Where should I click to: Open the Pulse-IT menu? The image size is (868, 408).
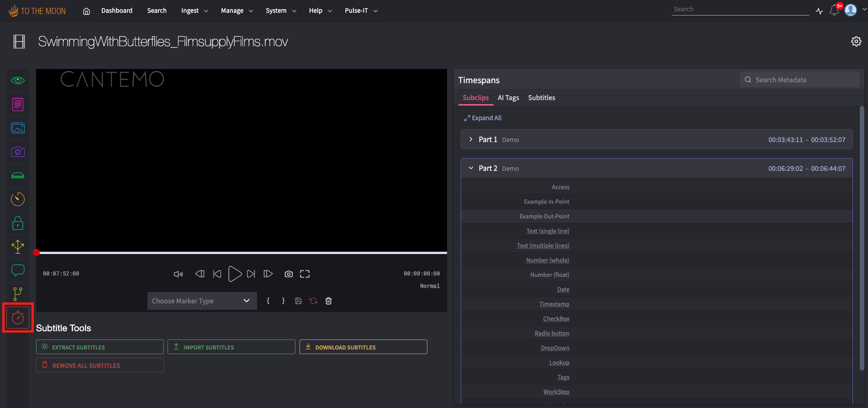[x=361, y=11]
